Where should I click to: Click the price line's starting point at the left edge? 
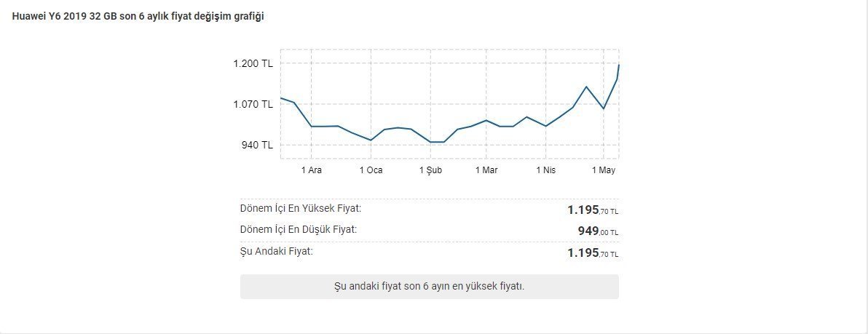[281, 98]
